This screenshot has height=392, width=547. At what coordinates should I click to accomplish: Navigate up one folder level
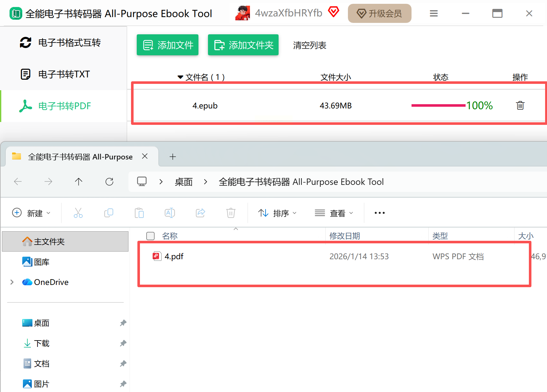click(79, 182)
